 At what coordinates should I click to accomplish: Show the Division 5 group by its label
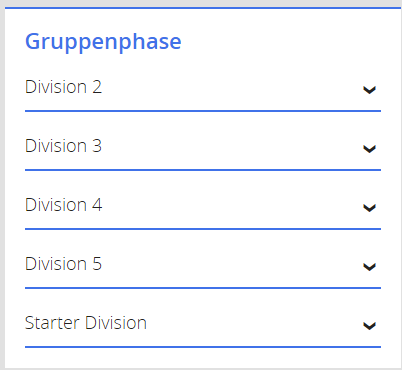63,264
